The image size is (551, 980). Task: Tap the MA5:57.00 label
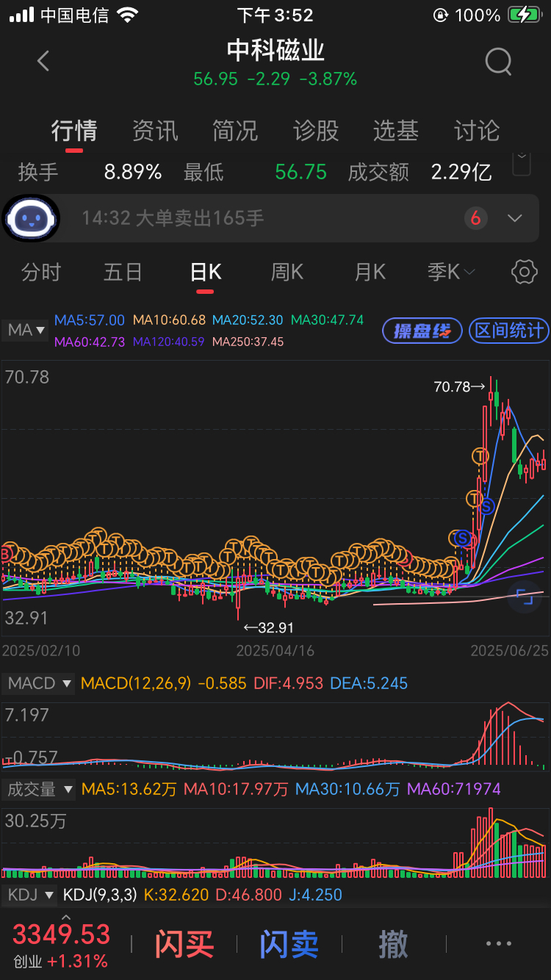90,320
